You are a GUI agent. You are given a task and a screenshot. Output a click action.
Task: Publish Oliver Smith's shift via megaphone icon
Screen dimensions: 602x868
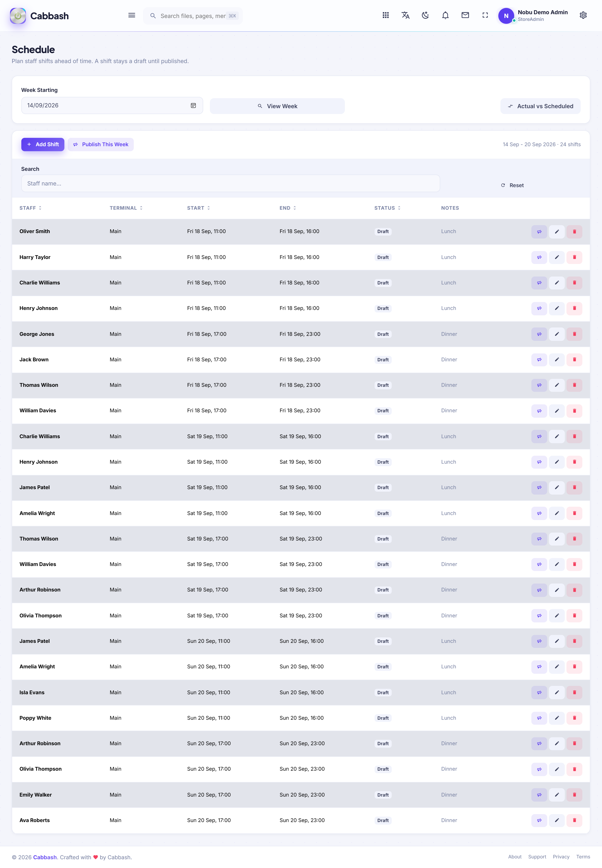[539, 232]
